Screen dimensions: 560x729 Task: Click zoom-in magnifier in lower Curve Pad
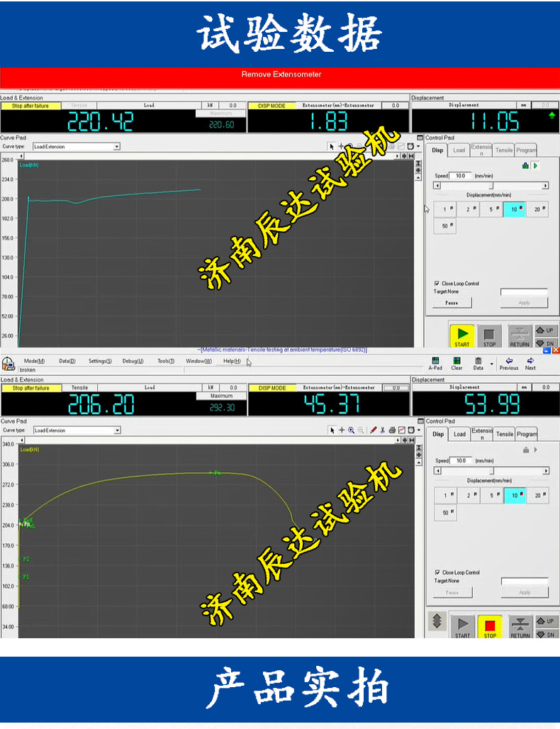click(352, 430)
